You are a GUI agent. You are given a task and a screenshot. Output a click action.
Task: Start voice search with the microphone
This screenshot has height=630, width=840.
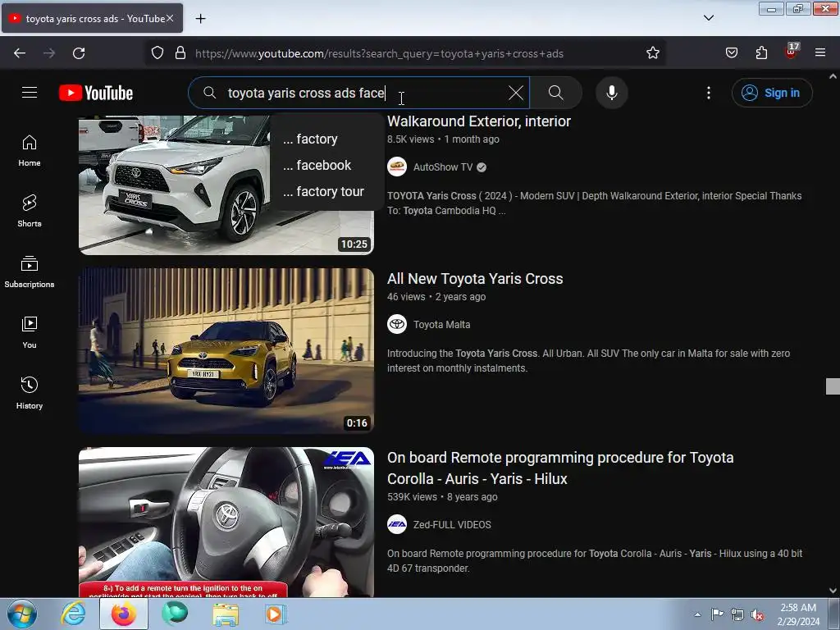coord(612,93)
